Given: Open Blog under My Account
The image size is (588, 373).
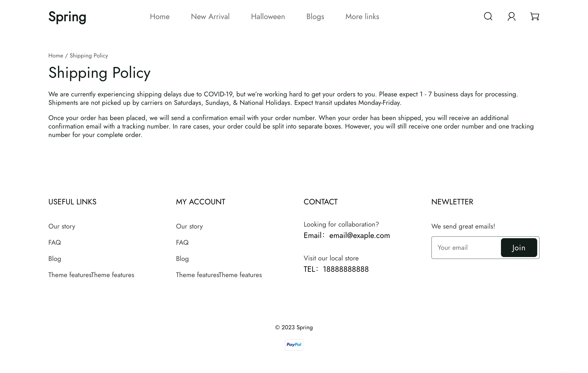Looking at the screenshot, I should click(x=182, y=258).
